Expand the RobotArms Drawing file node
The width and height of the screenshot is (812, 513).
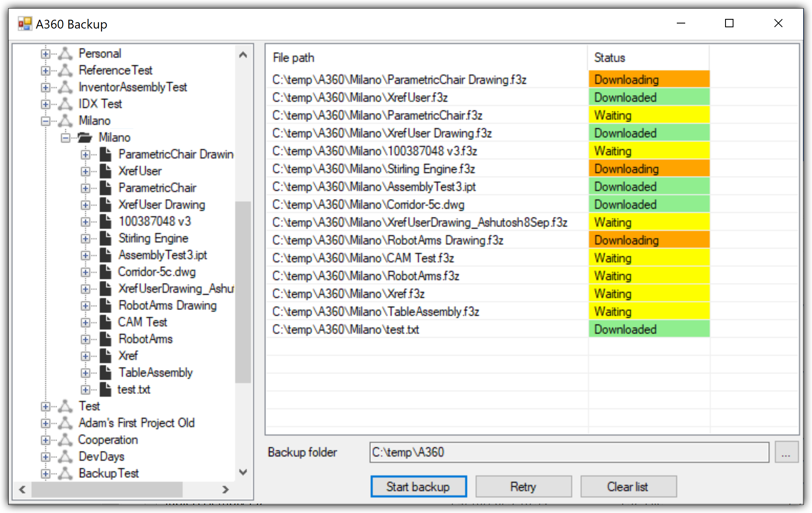85,306
